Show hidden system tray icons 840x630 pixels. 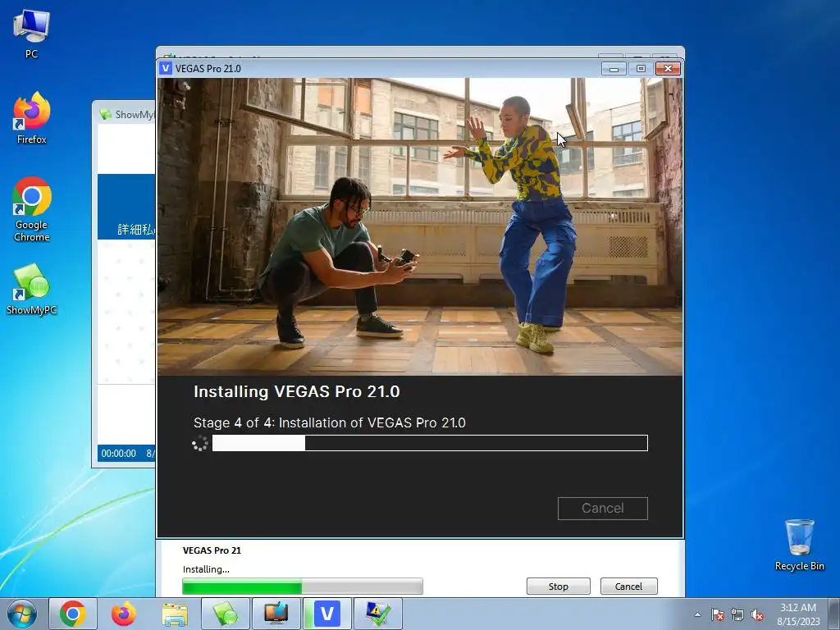(x=697, y=614)
